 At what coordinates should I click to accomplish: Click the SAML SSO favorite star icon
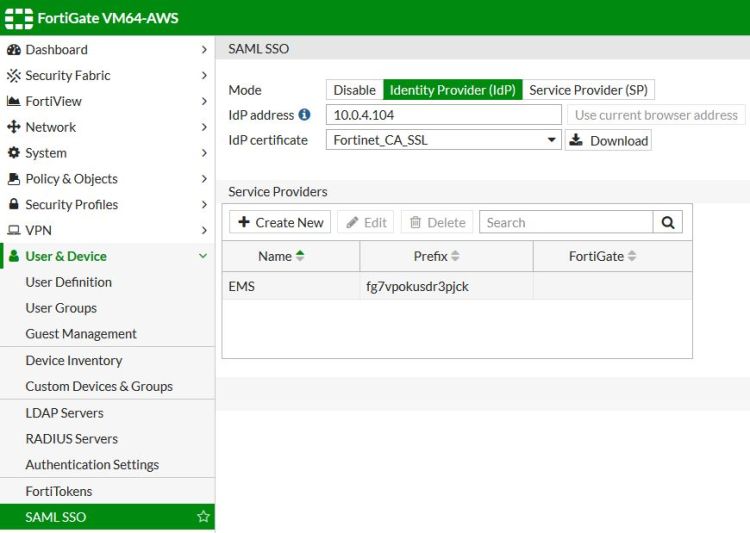[x=203, y=517]
